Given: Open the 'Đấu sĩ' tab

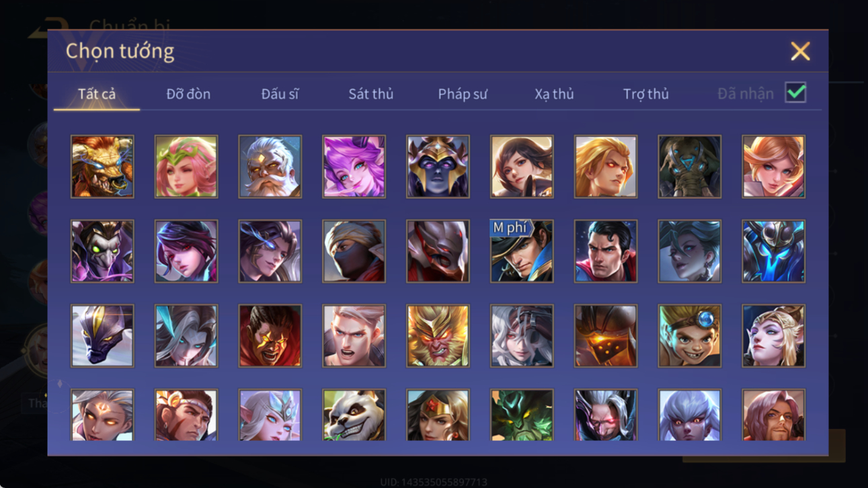Looking at the screenshot, I should [x=280, y=94].
